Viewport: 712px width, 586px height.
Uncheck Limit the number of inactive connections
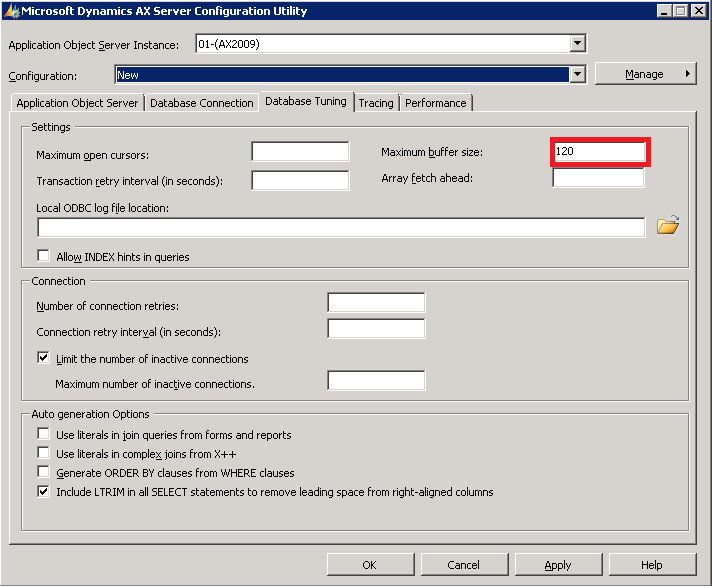click(44, 358)
